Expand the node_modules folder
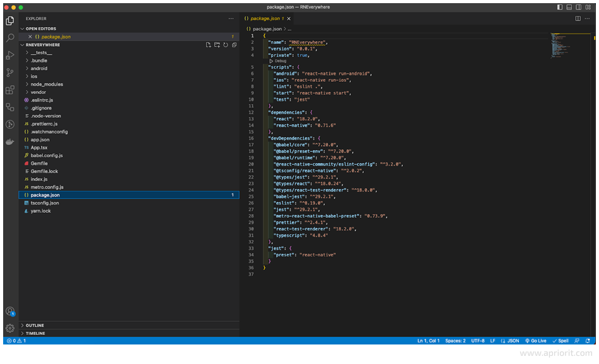This screenshot has width=599, height=364. point(129,84)
